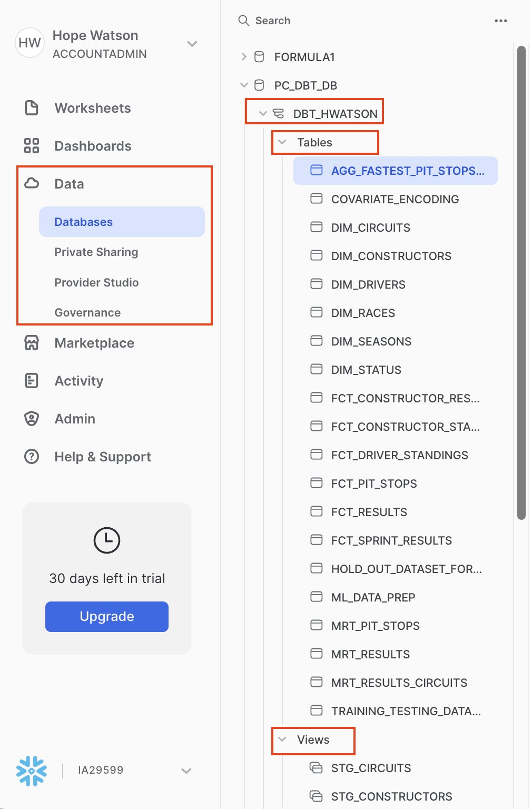Open Help & Support question mark icon
532x809 pixels.
click(32, 456)
